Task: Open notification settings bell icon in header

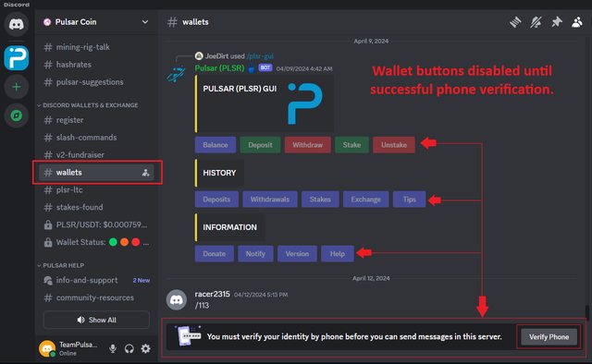Action: (536, 22)
